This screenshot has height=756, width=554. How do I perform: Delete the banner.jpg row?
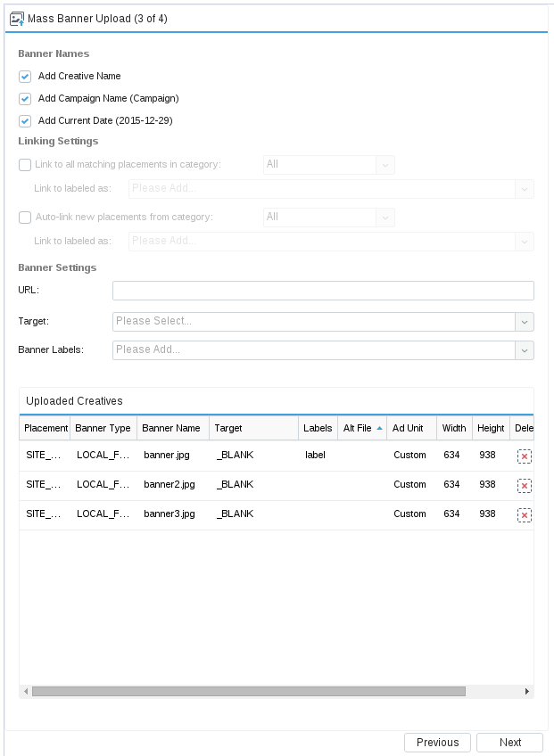pos(524,456)
